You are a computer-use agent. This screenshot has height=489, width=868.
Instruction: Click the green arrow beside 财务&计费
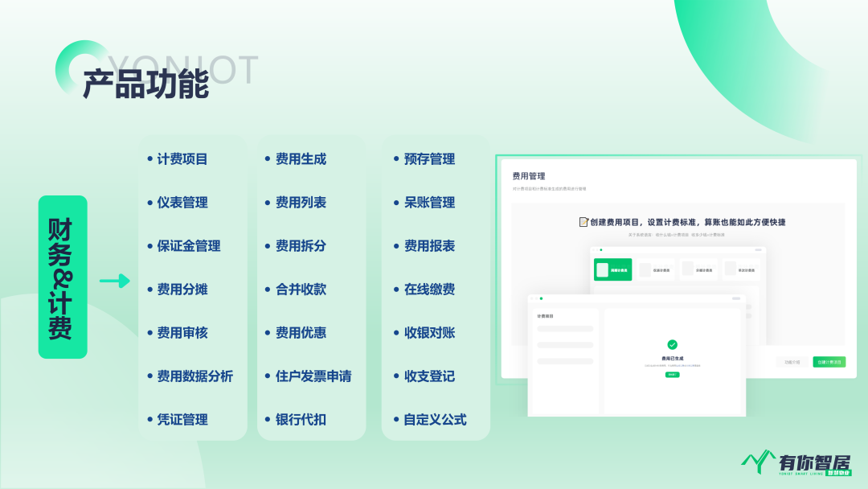point(114,281)
